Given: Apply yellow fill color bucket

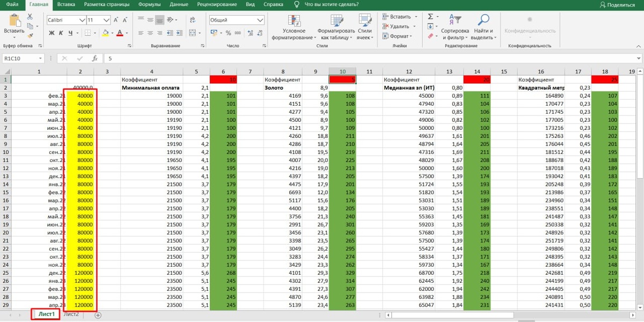Looking at the screenshot, I should 105,33.
